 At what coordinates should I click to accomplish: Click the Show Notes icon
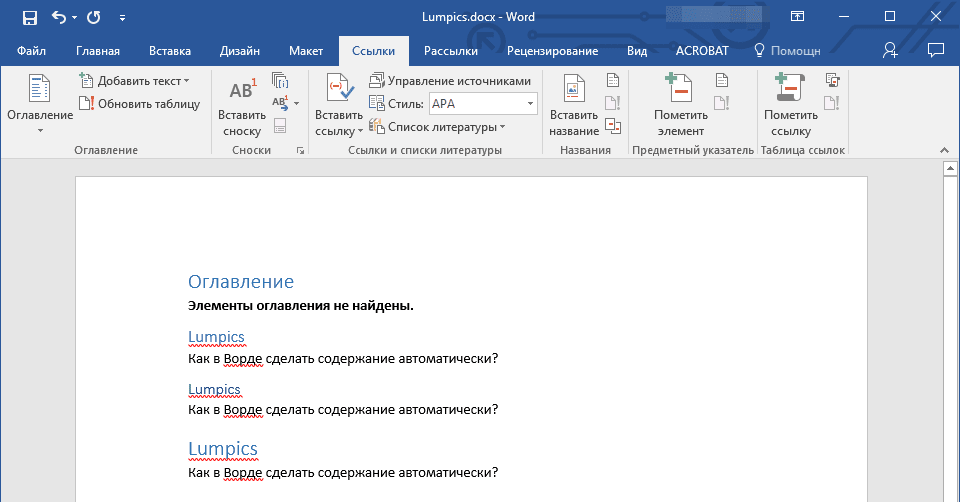[280, 126]
